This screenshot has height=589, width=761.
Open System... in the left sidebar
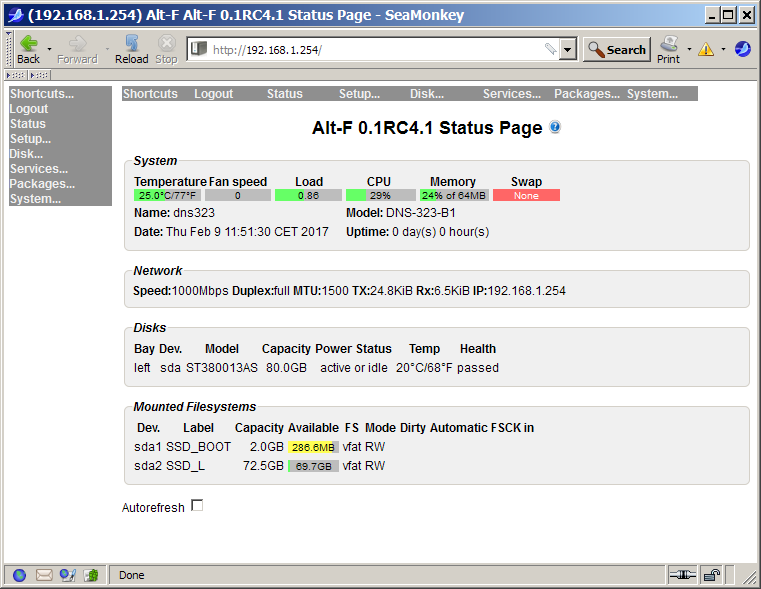click(35, 199)
